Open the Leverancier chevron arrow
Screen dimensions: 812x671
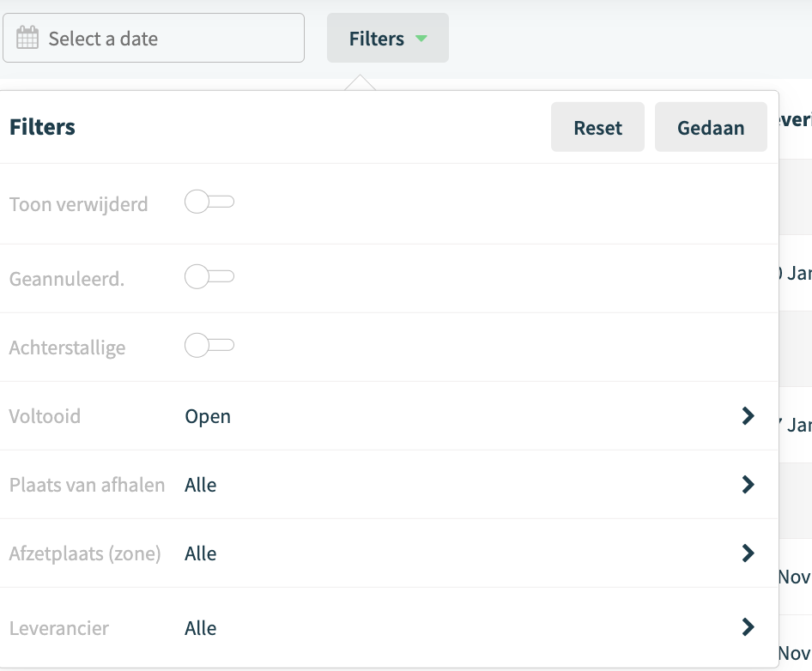[748, 627]
